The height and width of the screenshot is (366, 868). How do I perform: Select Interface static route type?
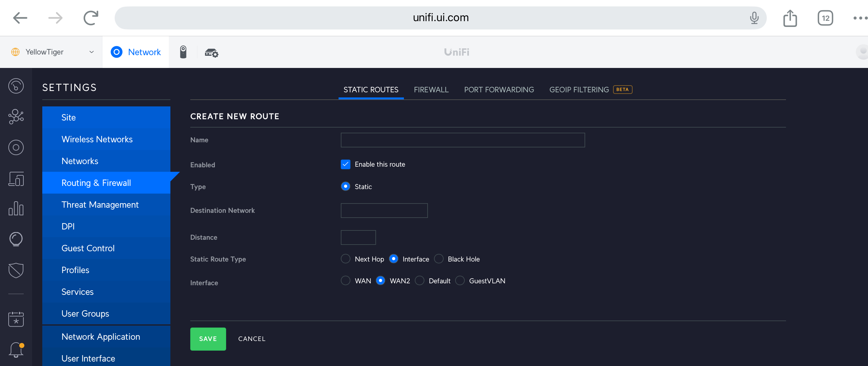coord(393,259)
